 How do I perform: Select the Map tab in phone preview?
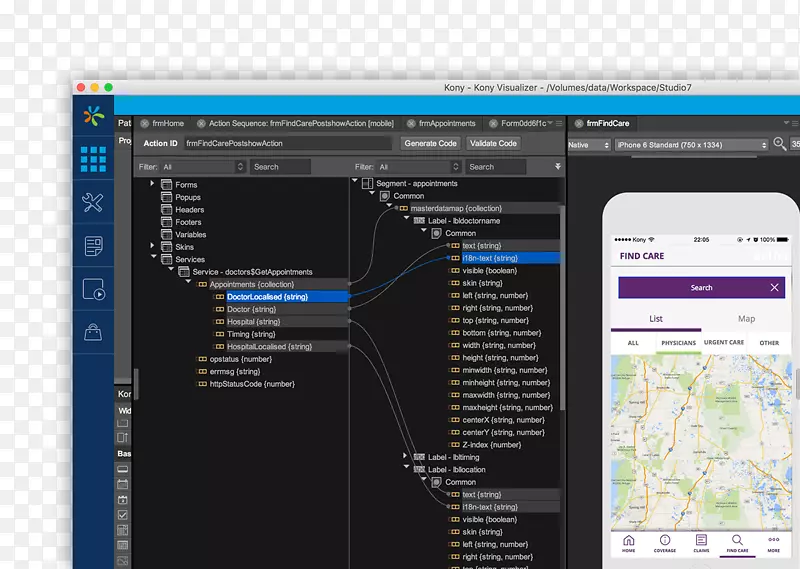(x=746, y=319)
